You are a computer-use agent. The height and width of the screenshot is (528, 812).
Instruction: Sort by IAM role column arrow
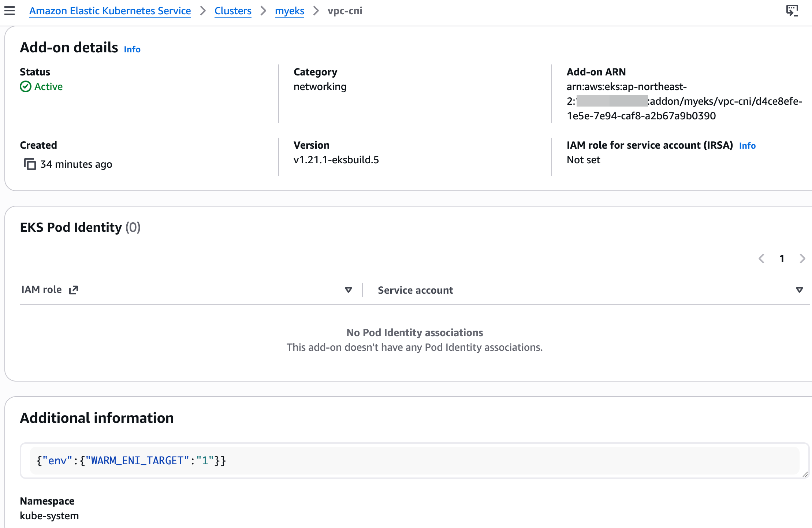coord(348,290)
